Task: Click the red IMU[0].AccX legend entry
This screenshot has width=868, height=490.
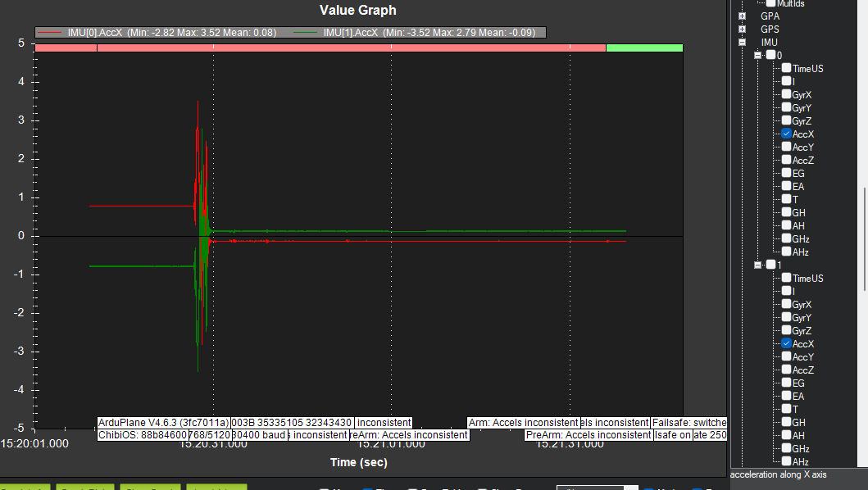Action: 157,33
